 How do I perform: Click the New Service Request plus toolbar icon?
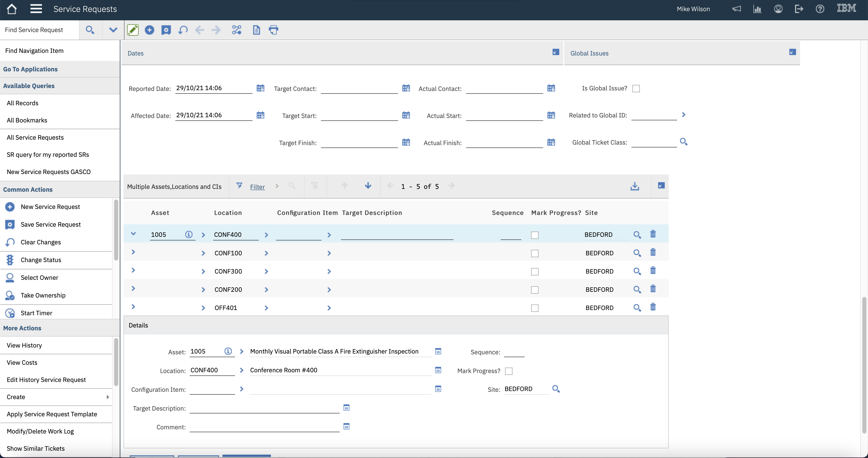click(149, 30)
